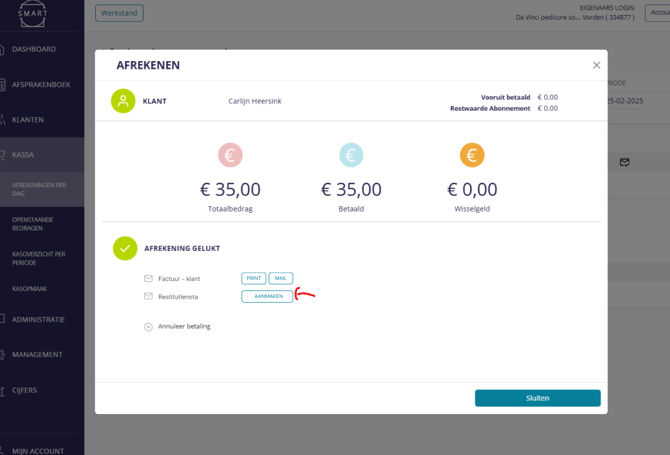Open Dashboard in the sidebar
This screenshot has height=455, width=670.
pos(34,49)
